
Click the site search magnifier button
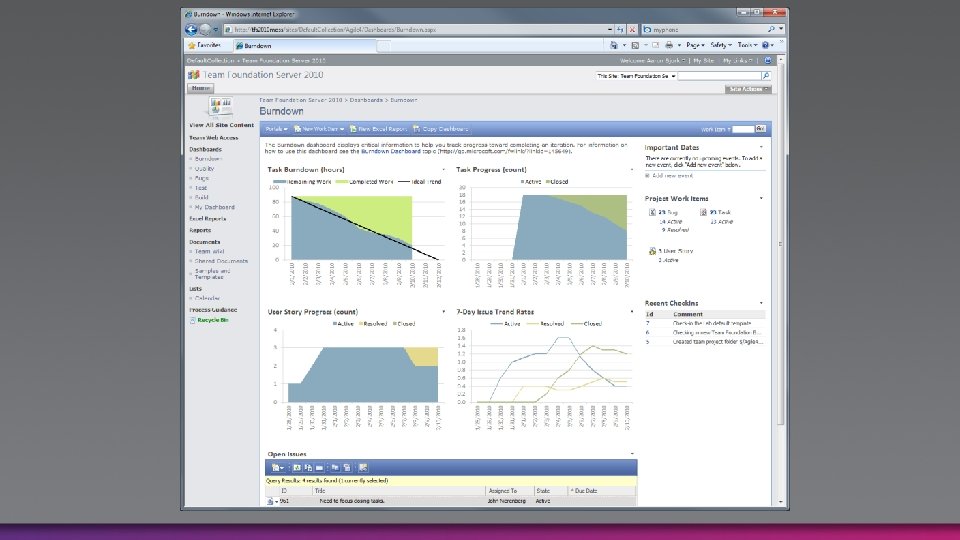[x=765, y=76]
